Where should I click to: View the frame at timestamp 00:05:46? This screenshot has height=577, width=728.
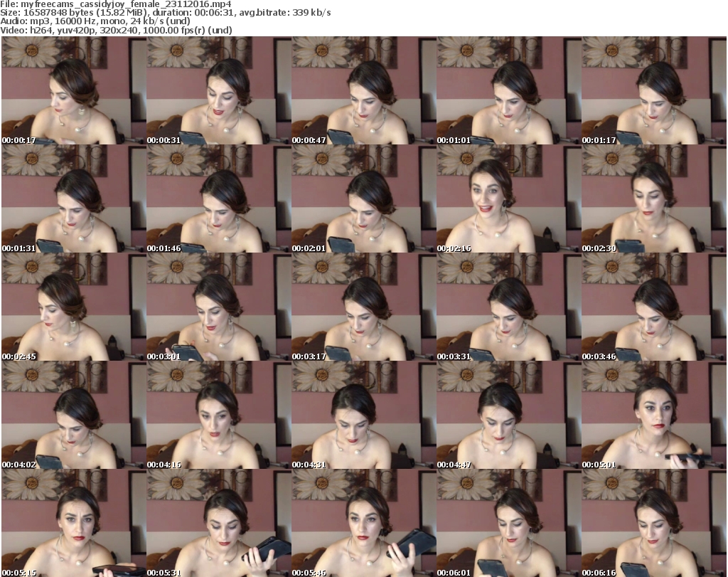click(364, 523)
